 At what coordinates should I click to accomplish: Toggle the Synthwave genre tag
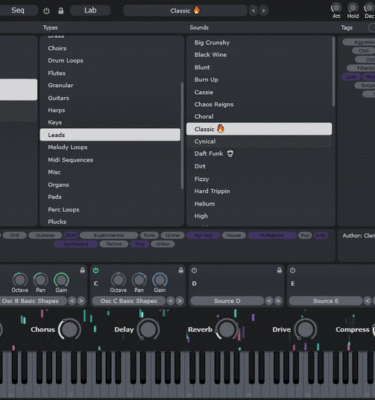coord(76,244)
